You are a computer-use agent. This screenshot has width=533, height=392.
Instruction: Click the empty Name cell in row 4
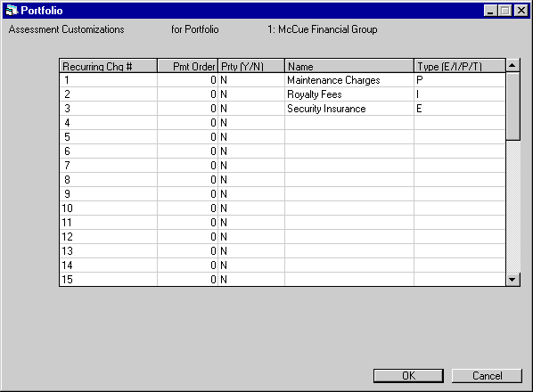349,123
